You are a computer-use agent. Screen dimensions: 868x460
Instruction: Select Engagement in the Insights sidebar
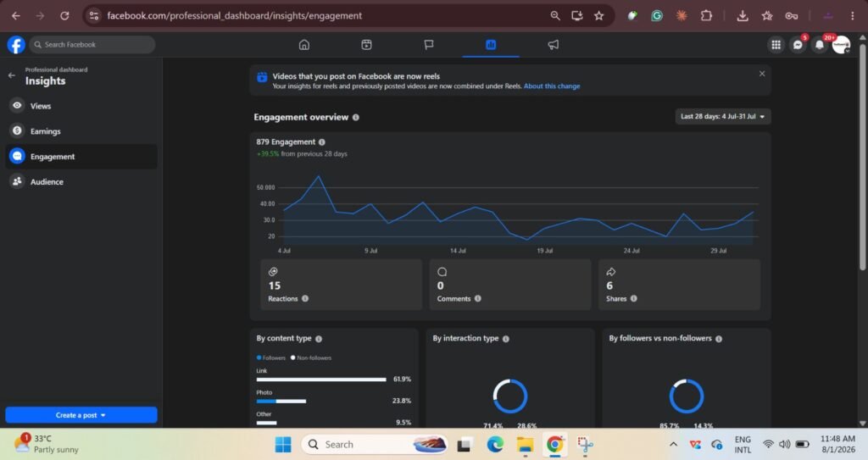point(81,157)
